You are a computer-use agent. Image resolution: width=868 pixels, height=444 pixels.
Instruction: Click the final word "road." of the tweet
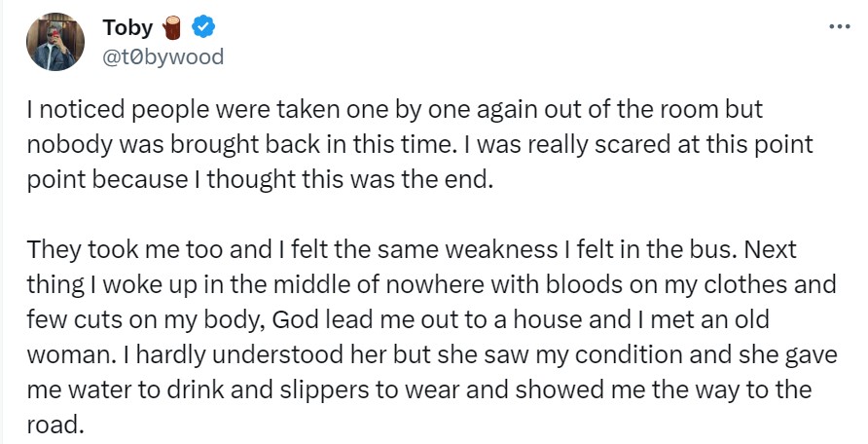coord(54,425)
